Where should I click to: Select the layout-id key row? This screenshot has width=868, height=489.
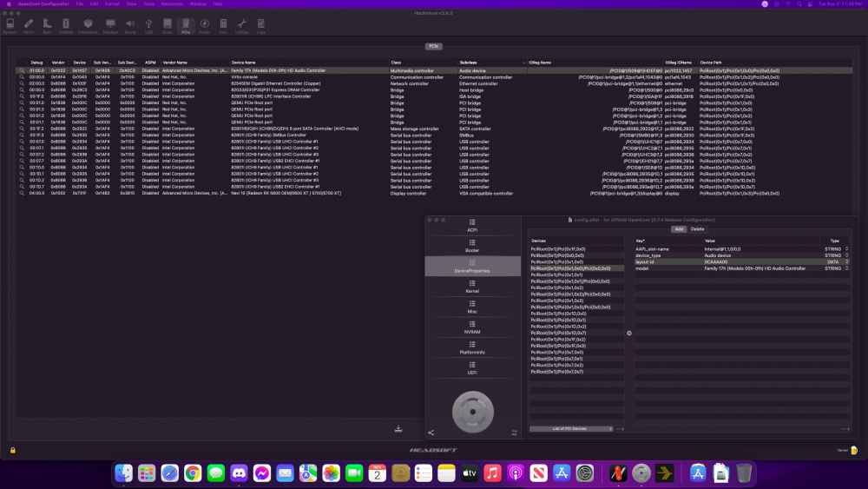tap(742, 262)
